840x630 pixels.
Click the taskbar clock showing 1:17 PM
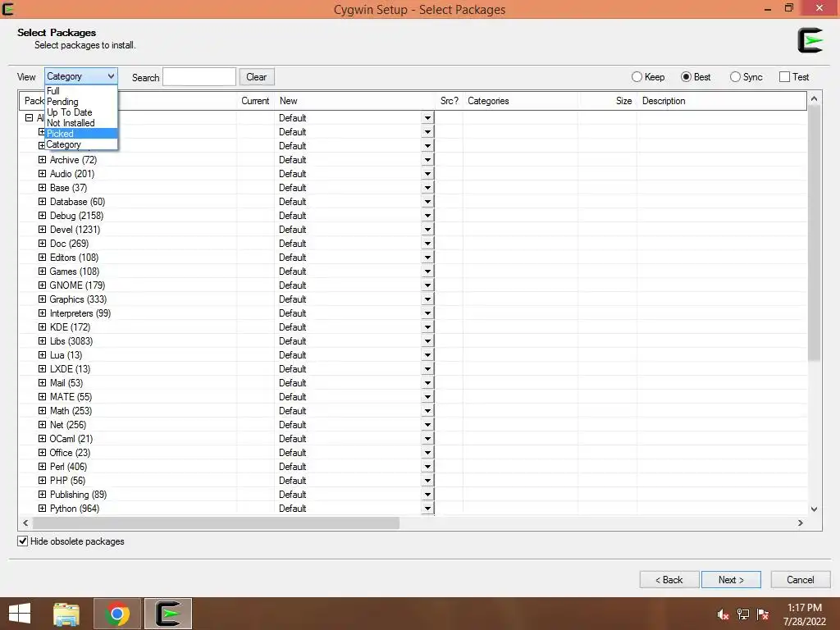[805, 614]
